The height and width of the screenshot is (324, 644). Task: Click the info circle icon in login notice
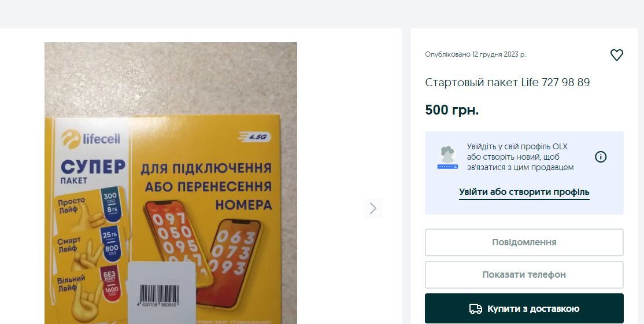point(601,157)
